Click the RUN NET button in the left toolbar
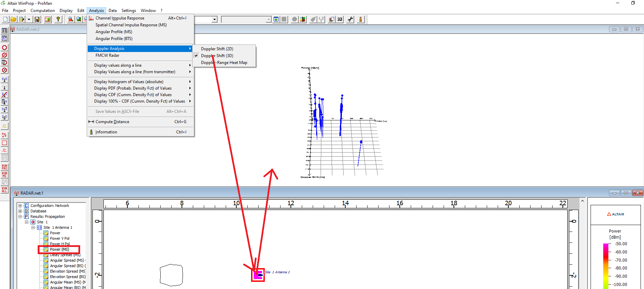This screenshot has width=644, height=289. point(4,182)
